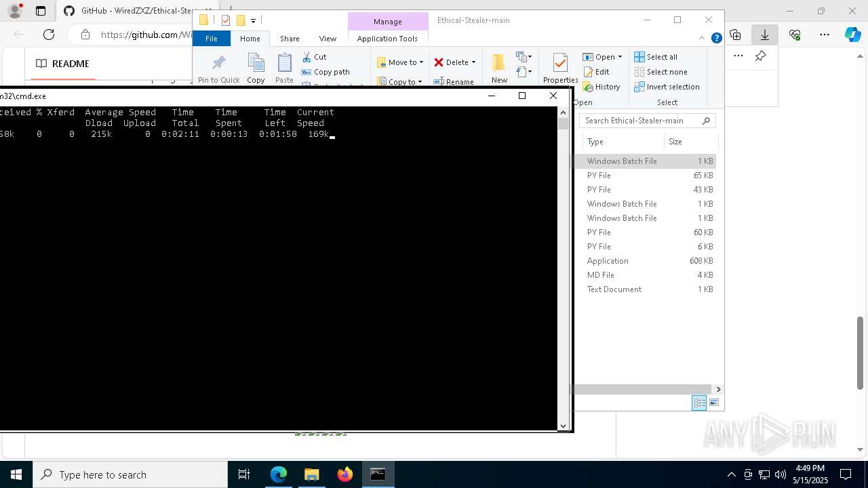Click the cmd window scroll up arrow
Viewport: 868px width, 488px height.
[563, 113]
